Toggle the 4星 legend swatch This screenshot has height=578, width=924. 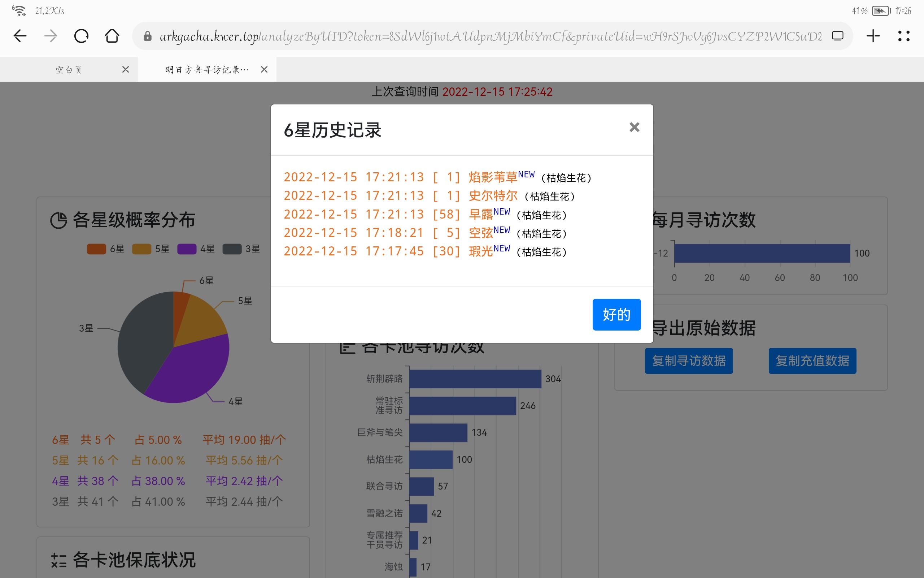tap(187, 249)
